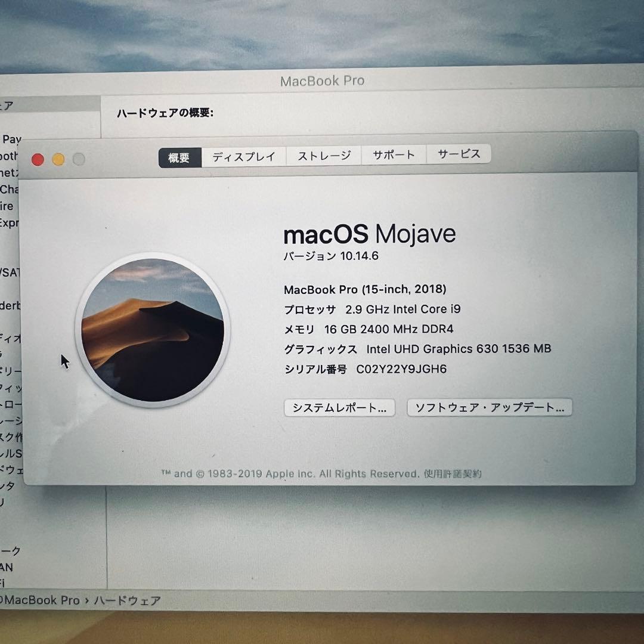Open the Thunderbolt sidebar entry
644x644 pixels.
[x=11, y=306]
